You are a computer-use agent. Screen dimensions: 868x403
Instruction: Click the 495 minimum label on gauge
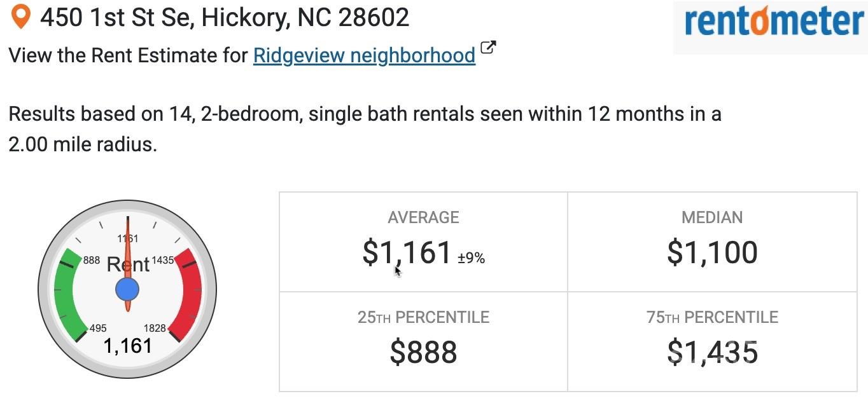click(99, 328)
